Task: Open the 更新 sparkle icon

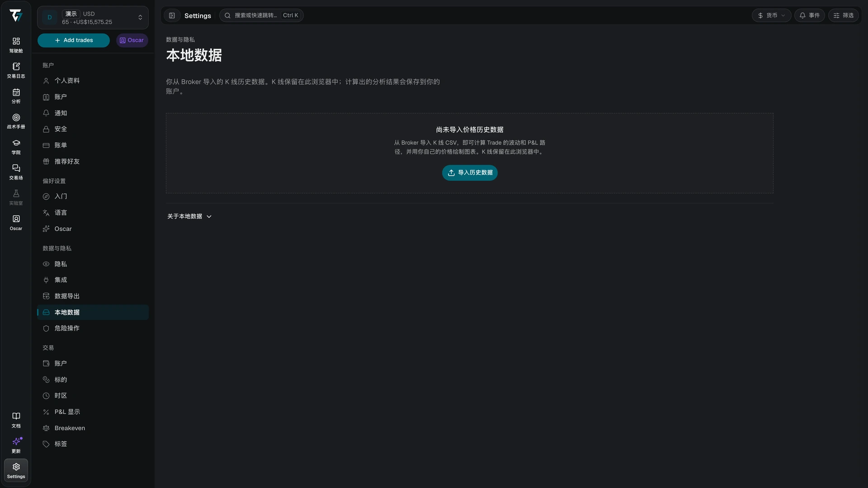Action: [16, 445]
